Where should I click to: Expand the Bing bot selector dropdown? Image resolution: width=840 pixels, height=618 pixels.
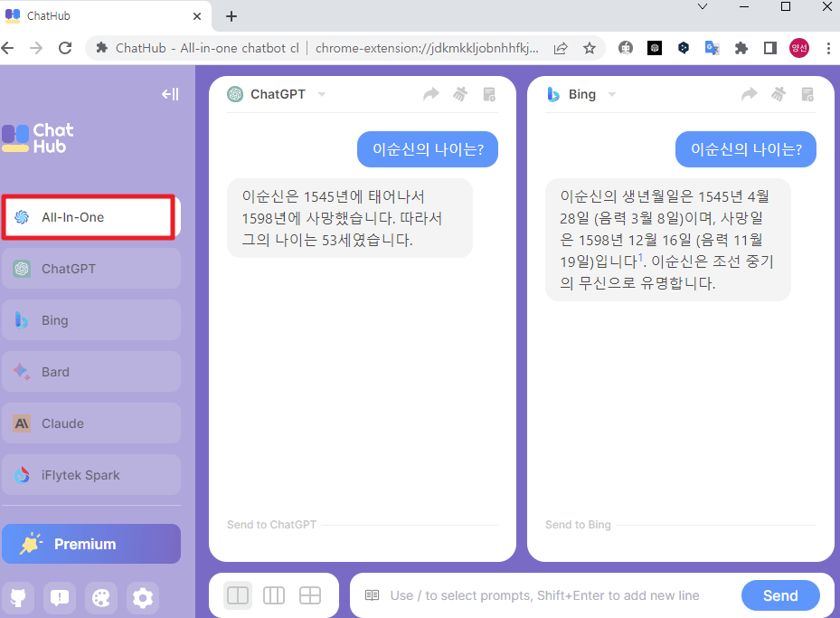coord(612,94)
